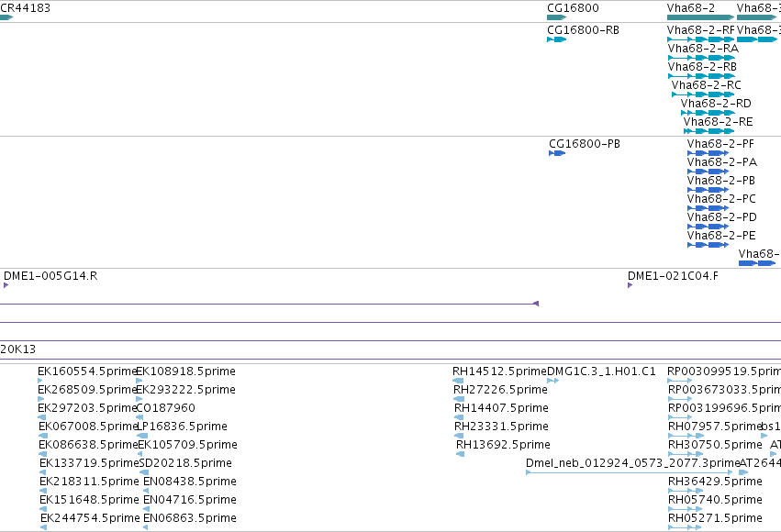Select the RH05271.5prime EST
The image size is (781, 532).
coord(685,527)
